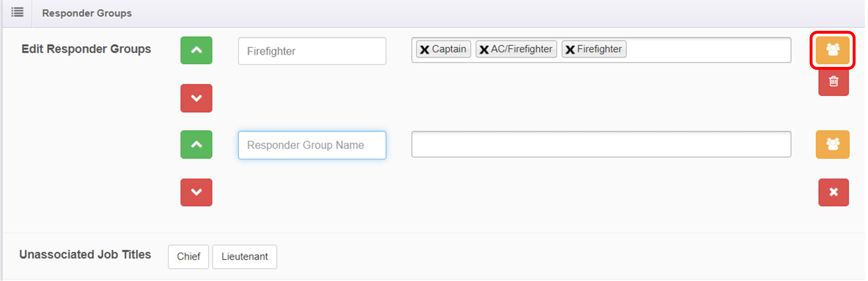The height and width of the screenshot is (281, 868).
Task: Select the Lieutenant unassociated job title
Action: (x=245, y=257)
